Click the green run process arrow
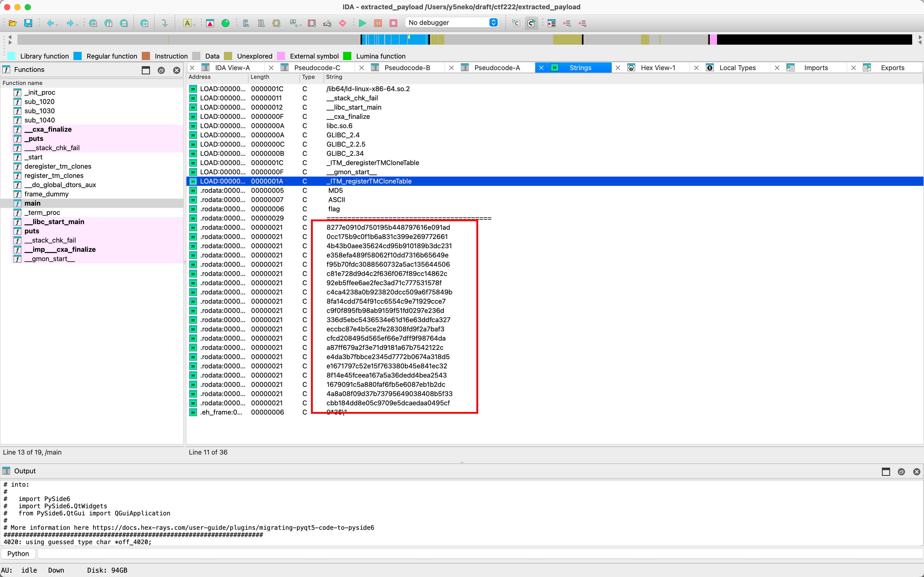924x577 pixels. tap(362, 23)
